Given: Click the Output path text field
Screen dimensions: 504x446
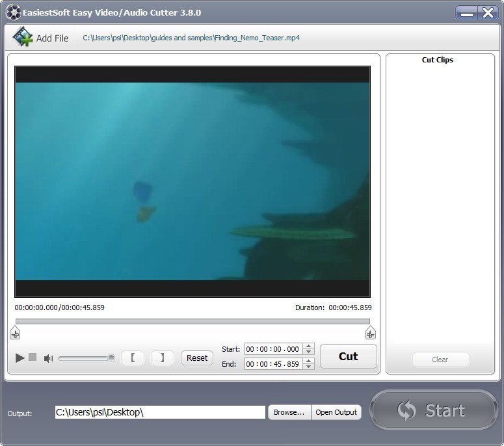Looking at the screenshot, I should [160, 412].
